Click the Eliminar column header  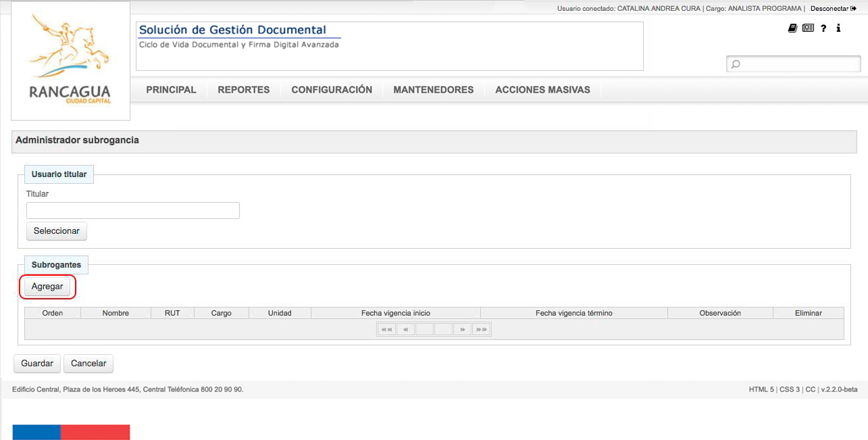click(x=809, y=313)
